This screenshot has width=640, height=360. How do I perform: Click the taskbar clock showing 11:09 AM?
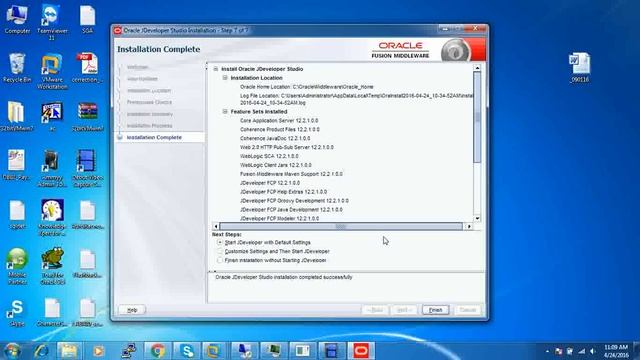click(x=616, y=351)
